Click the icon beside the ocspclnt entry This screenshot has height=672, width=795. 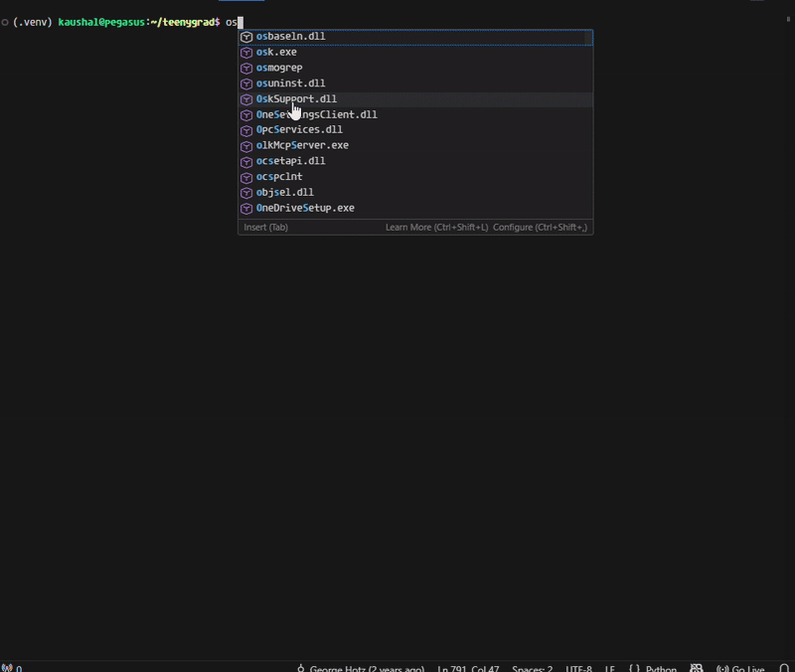click(247, 177)
